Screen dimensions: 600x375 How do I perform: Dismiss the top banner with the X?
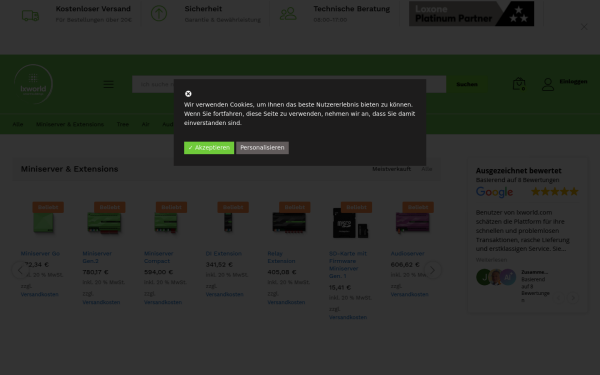(x=584, y=27)
